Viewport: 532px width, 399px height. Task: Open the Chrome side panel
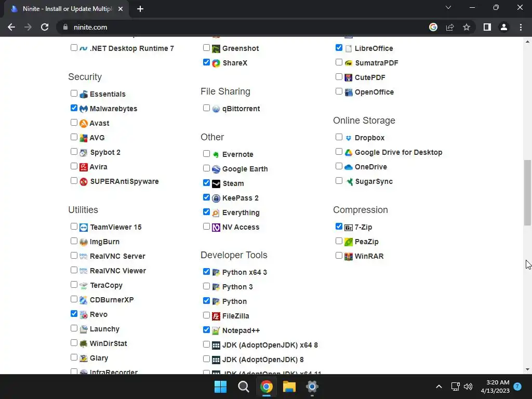[487, 27]
